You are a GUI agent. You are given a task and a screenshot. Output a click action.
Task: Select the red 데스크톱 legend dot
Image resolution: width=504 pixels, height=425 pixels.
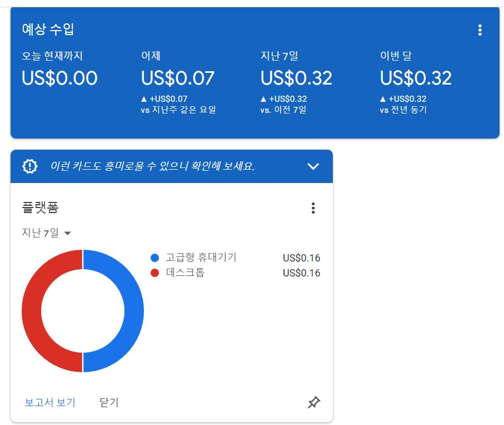pos(154,273)
